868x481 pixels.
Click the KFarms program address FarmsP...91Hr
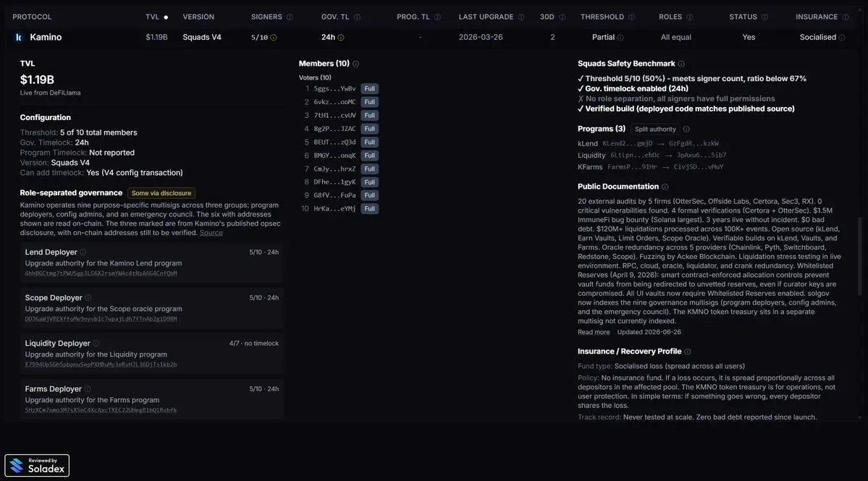pyautogui.click(x=632, y=167)
